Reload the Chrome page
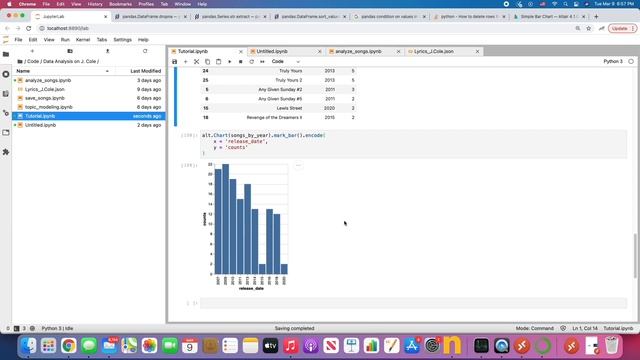Screen dimensions: 640x360 tap(29, 29)
